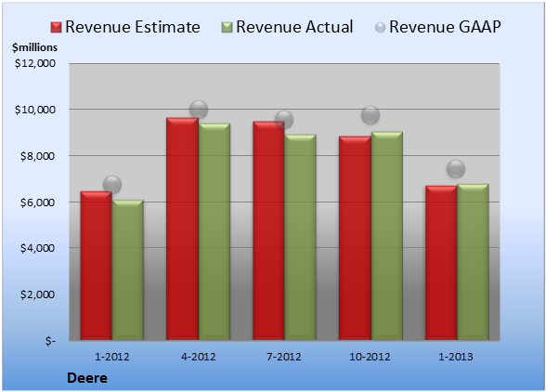The image size is (546, 392).
Task: Select the GAAP sphere marker for 4-2012
Action: click(199, 110)
